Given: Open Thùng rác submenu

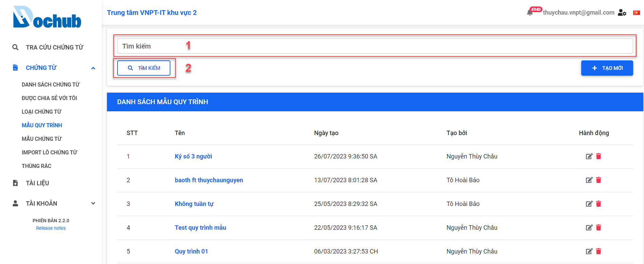Looking at the screenshot, I should pyautogui.click(x=36, y=166).
